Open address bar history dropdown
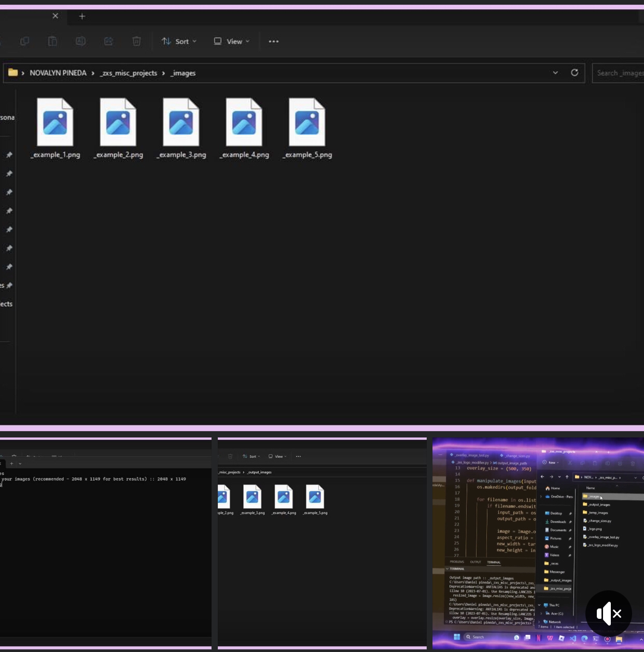The image size is (644, 652). pyautogui.click(x=555, y=73)
